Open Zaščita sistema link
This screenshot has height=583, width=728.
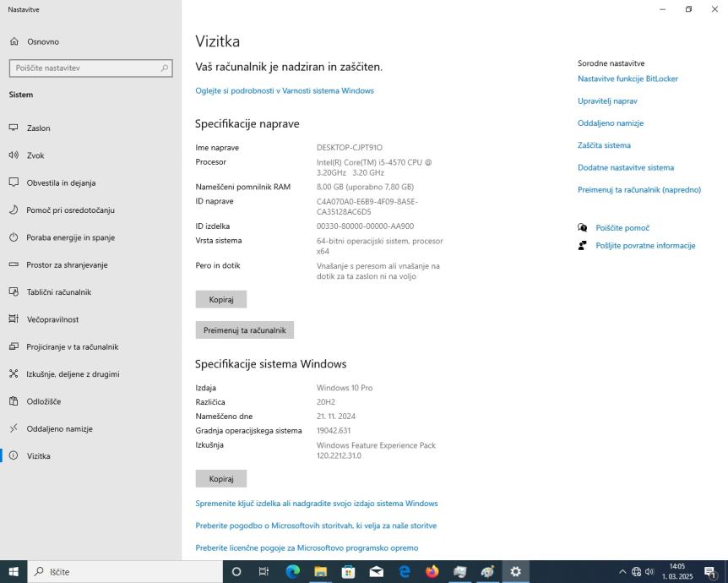coord(604,145)
